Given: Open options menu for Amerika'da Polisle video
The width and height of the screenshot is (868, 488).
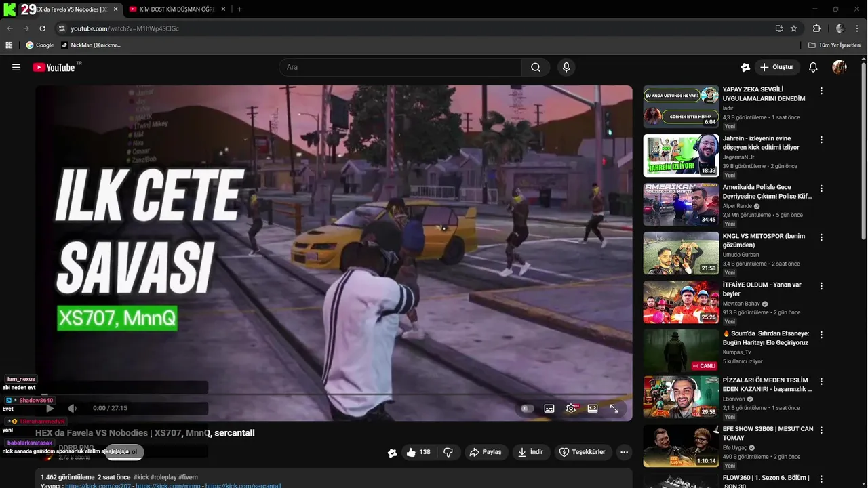Looking at the screenshot, I should 821,188.
